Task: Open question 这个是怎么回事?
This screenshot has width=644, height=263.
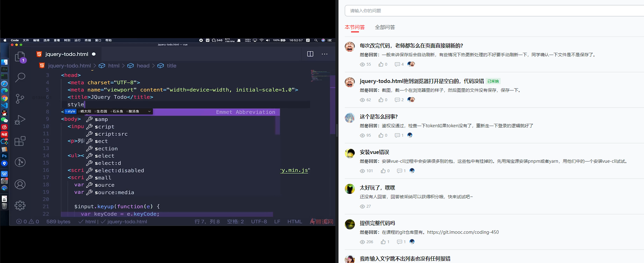Action: click(x=379, y=117)
